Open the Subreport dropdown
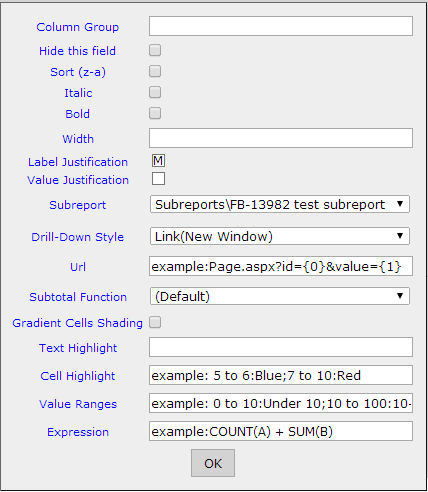The height and width of the screenshot is (492, 428). point(280,204)
